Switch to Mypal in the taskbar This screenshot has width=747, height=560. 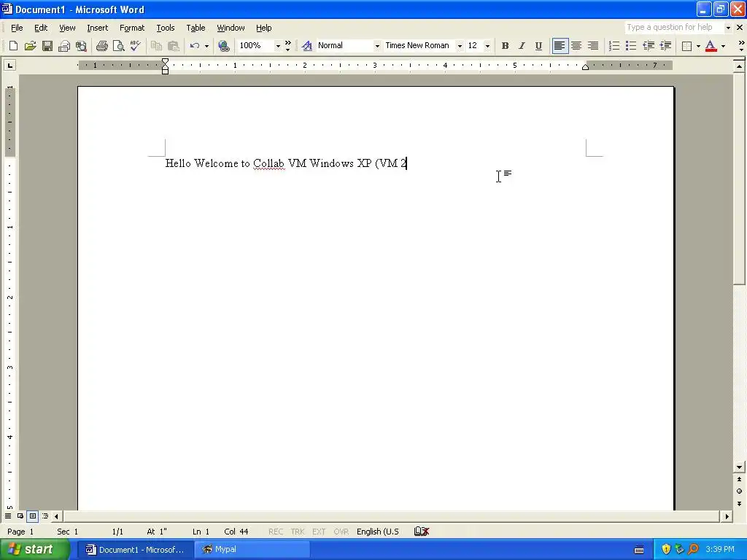[x=252, y=550]
